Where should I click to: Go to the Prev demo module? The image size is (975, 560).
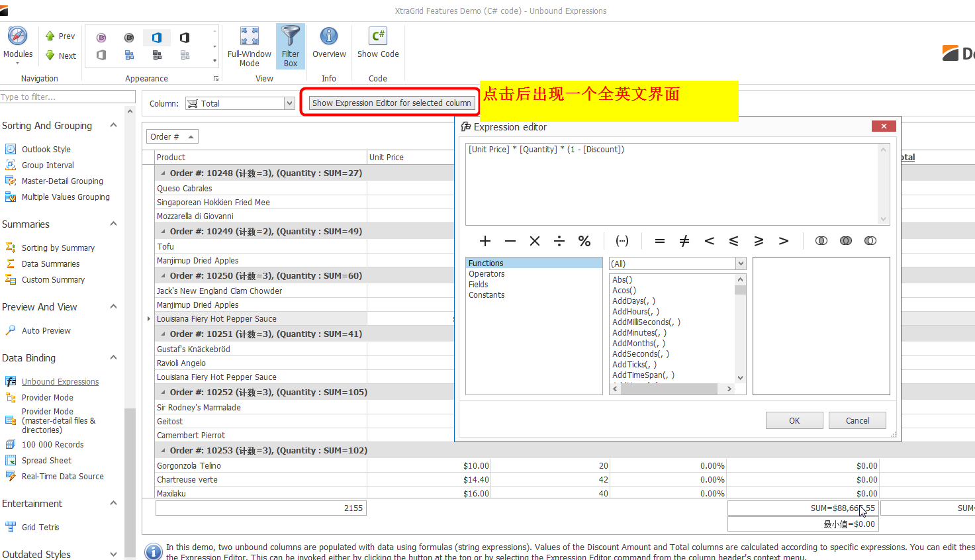point(60,36)
